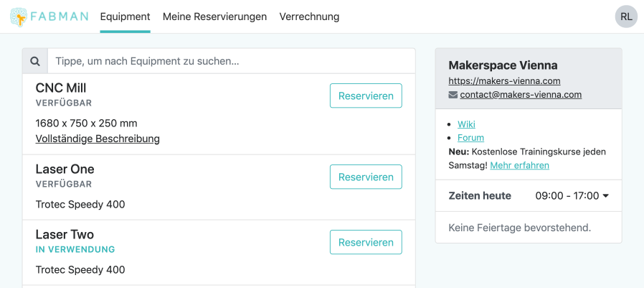Open the Forum link
This screenshot has width=644, height=288.
[470, 138]
